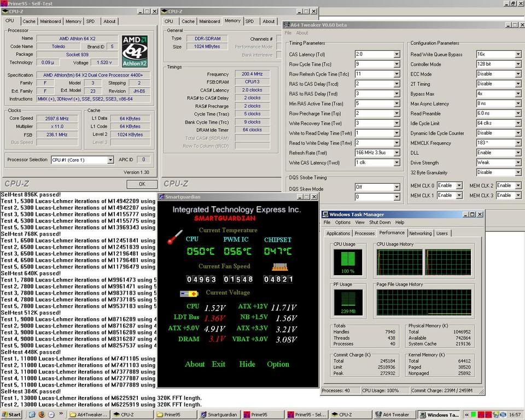
Task: Open the Read Preamble dropdown
Action: coord(518,113)
